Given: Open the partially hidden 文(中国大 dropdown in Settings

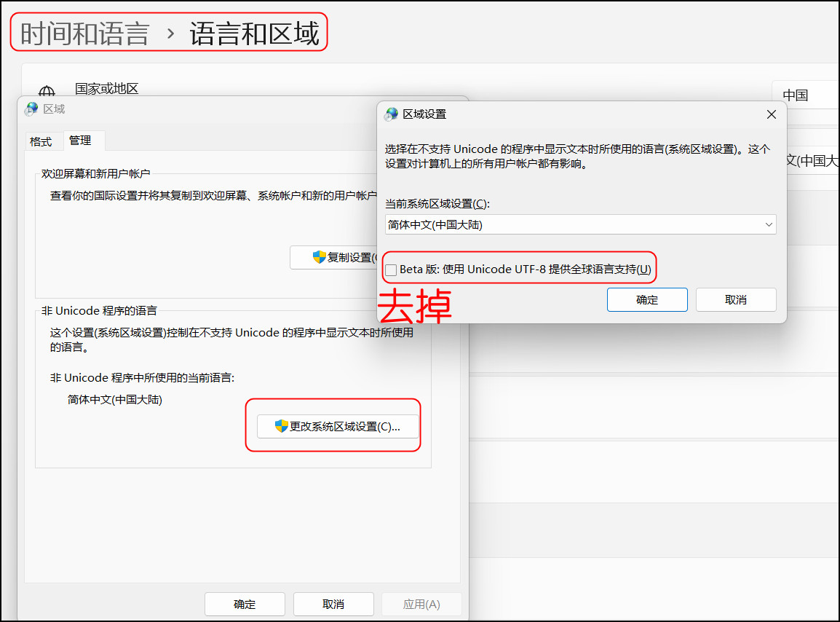Looking at the screenshot, I should coord(811,161).
